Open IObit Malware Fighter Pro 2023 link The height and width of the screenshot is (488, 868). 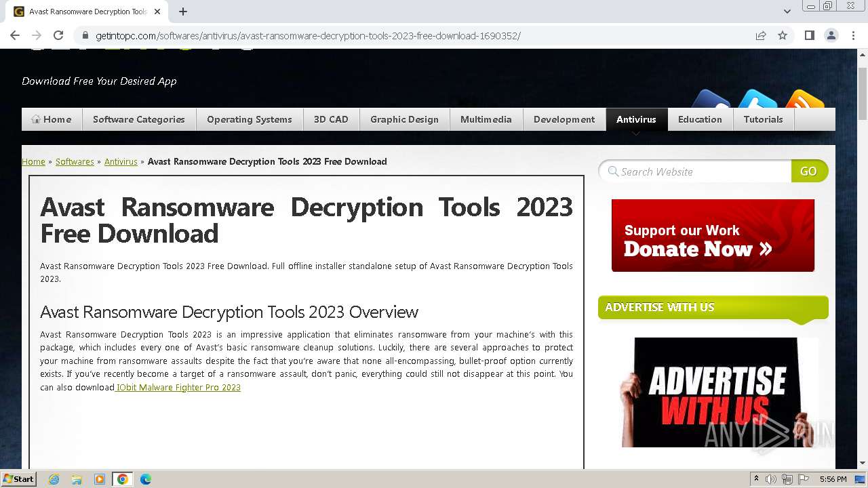pyautogui.click(x=178, y=387)
